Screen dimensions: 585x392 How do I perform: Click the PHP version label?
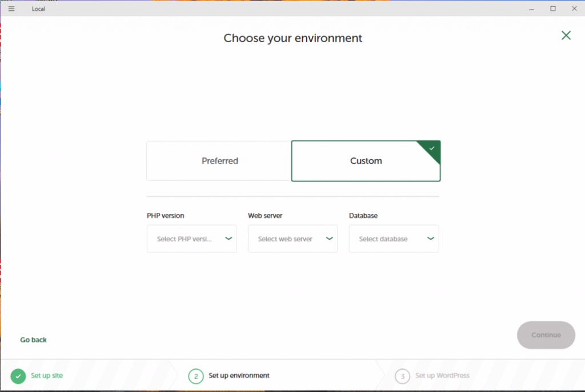click(x=165, y=216)
